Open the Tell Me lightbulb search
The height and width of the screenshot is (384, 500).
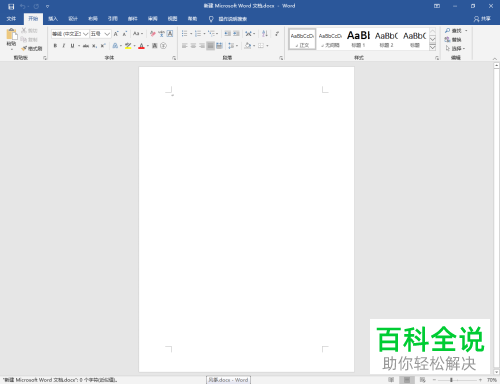(x=211, y=19)
